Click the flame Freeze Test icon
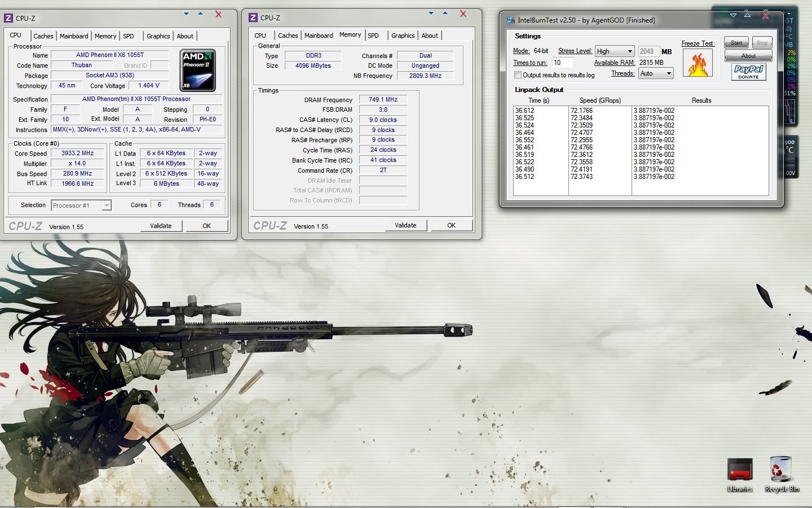Screen dimensions: 812x508 click(698, 63)
